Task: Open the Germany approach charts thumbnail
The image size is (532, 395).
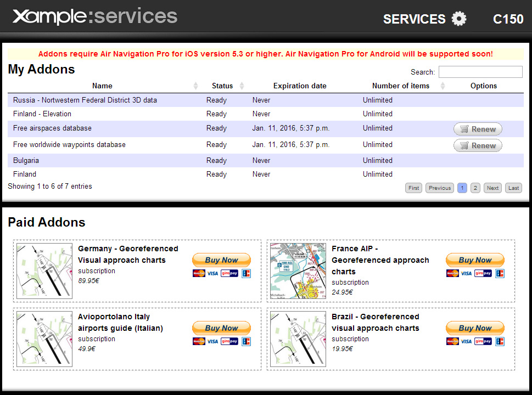Action: click(x=44, y=271)
